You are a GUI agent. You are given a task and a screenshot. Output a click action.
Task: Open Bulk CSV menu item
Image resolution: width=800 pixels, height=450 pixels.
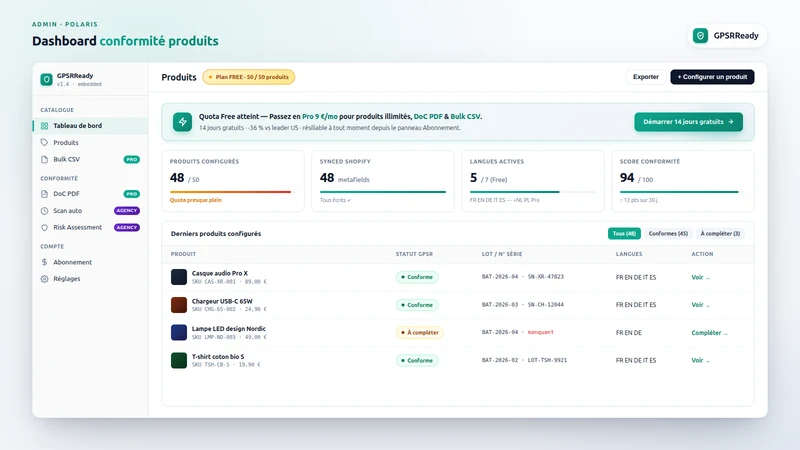[x=90, y=159]
